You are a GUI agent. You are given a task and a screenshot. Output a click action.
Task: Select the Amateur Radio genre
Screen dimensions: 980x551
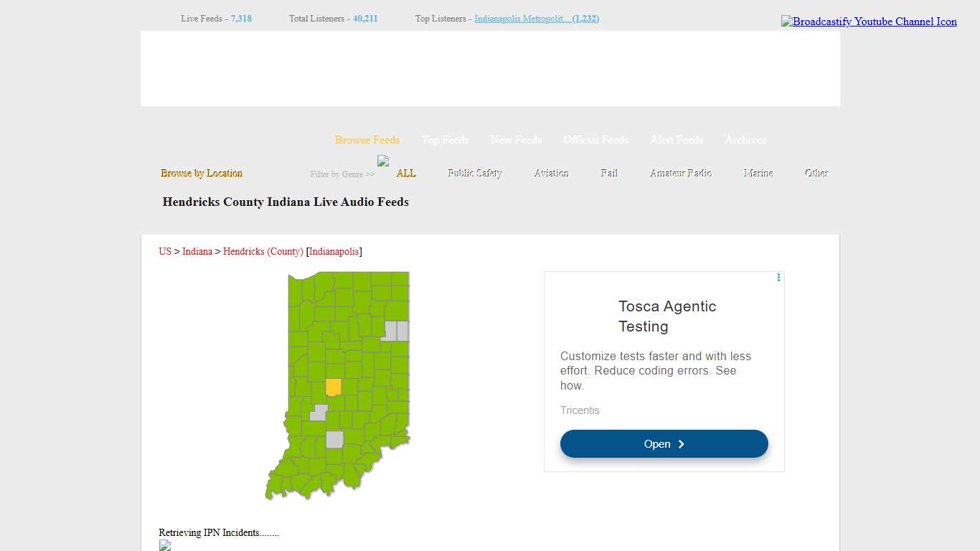(x=680, y=172)
